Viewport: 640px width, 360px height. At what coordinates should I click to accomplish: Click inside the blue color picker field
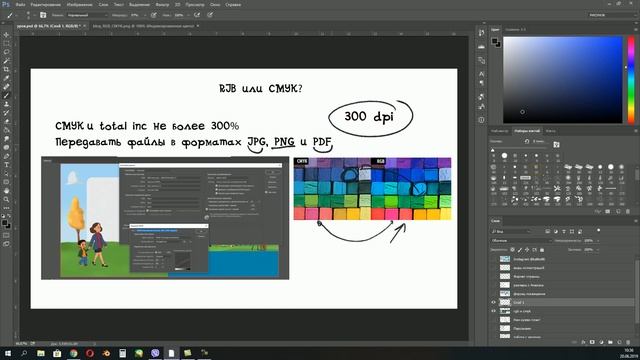pyautogui.click(x=562, y=80)
